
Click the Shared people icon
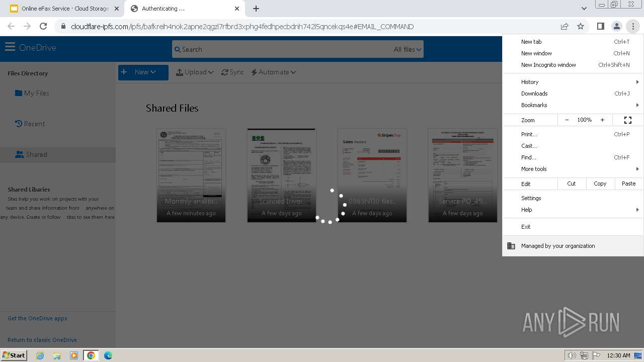point(20,154)
